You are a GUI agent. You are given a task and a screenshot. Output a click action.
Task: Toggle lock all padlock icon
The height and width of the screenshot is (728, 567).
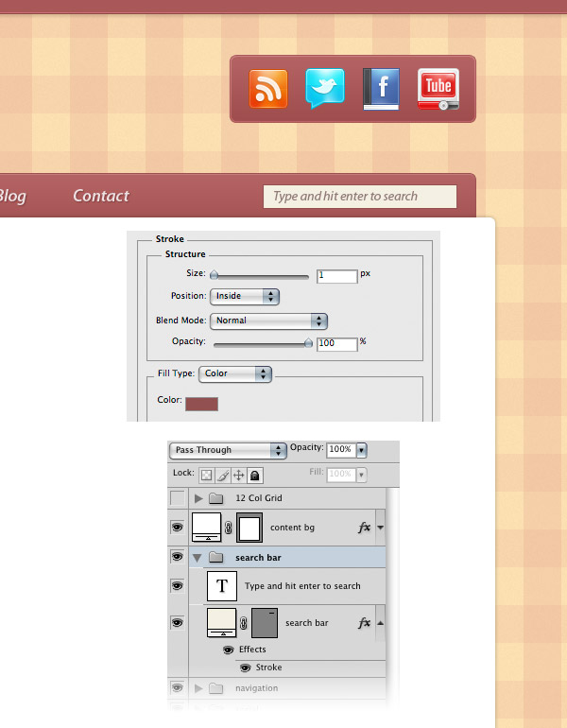tap(255, 476)
